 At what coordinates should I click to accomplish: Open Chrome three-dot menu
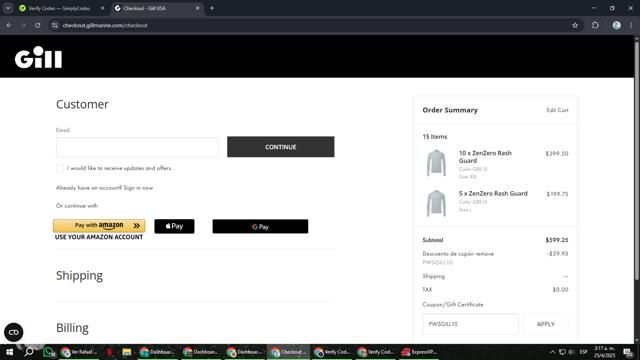coord(631,25)
